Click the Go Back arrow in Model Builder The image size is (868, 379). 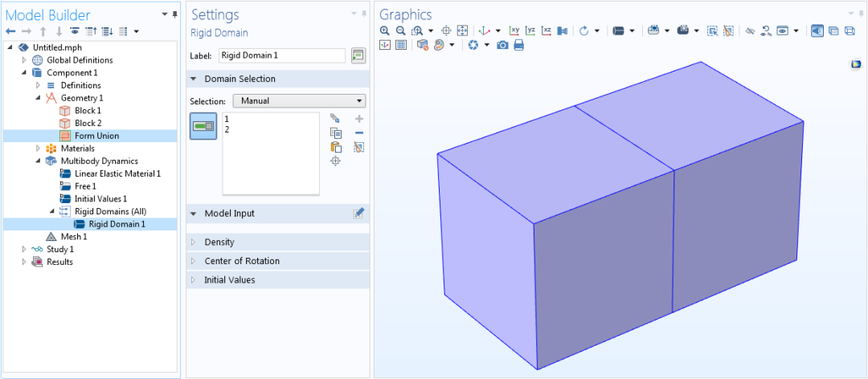click(10, 31)
